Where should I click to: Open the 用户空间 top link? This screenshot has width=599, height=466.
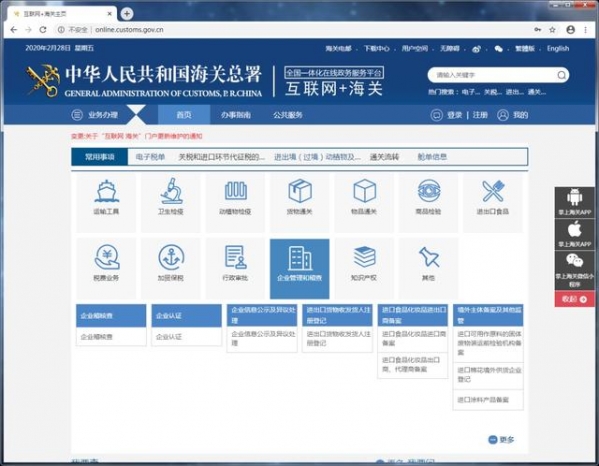point(414,49)
